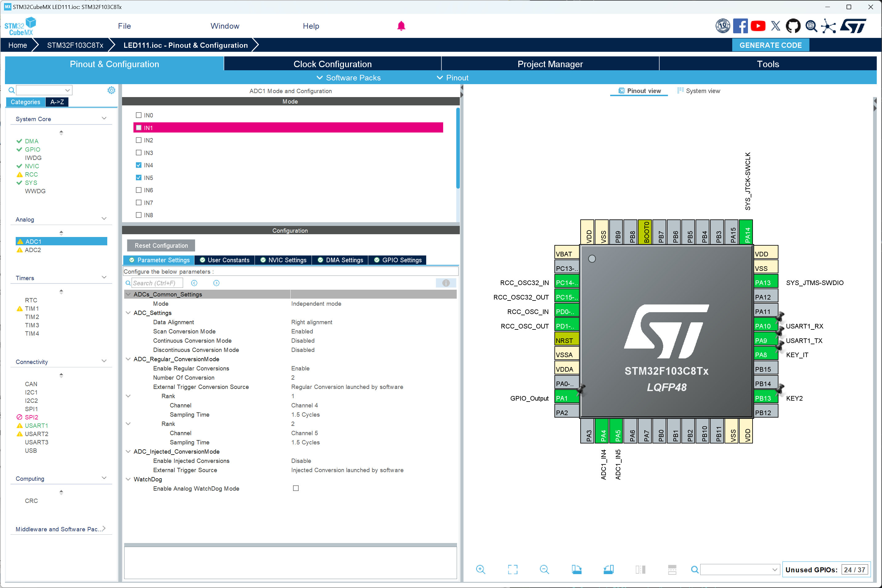882x588 pixels.
Task: Expand Middleware and Software Packs category
Action: click(104, 529)
